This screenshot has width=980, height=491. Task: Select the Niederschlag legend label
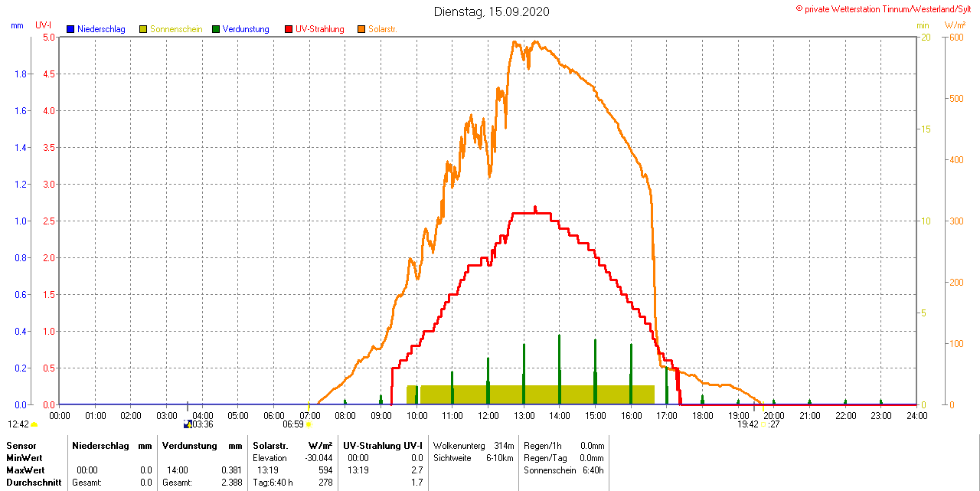click(101, 29)
